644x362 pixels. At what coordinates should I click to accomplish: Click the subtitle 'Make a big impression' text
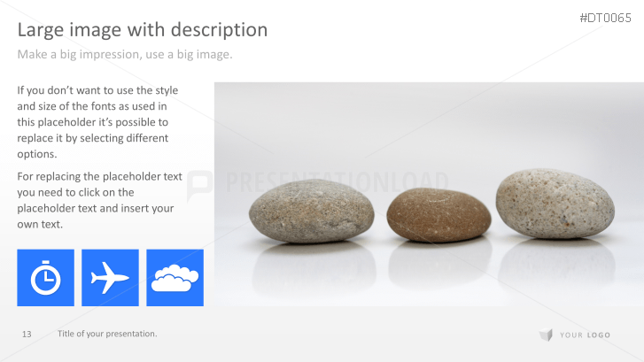pos(125,54)
